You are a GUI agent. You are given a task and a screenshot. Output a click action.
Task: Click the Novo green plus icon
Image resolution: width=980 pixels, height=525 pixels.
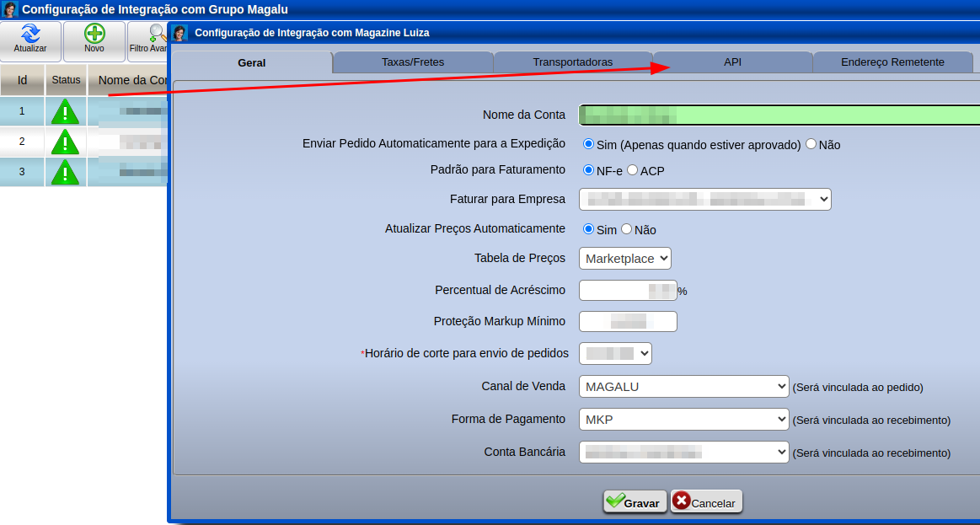coord(94,34)
